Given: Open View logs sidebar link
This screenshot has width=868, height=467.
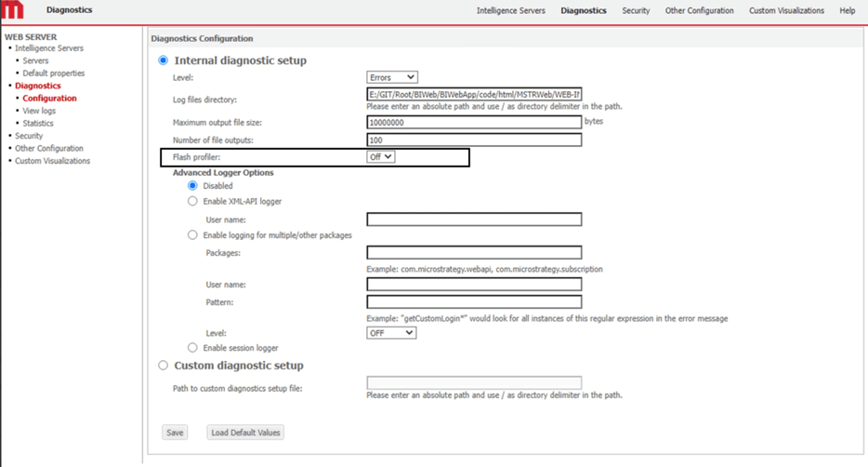Looking at the screenshot, I should [39, 111].
